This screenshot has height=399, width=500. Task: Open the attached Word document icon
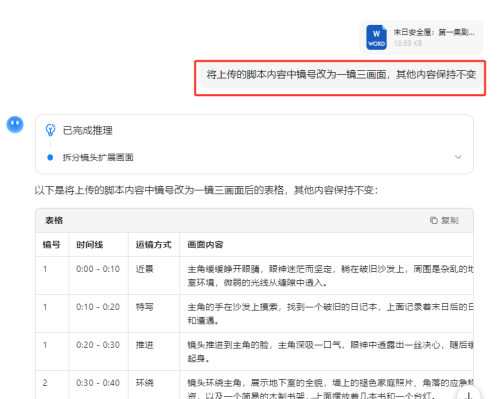pyautogui.click(x=376, y=38)
